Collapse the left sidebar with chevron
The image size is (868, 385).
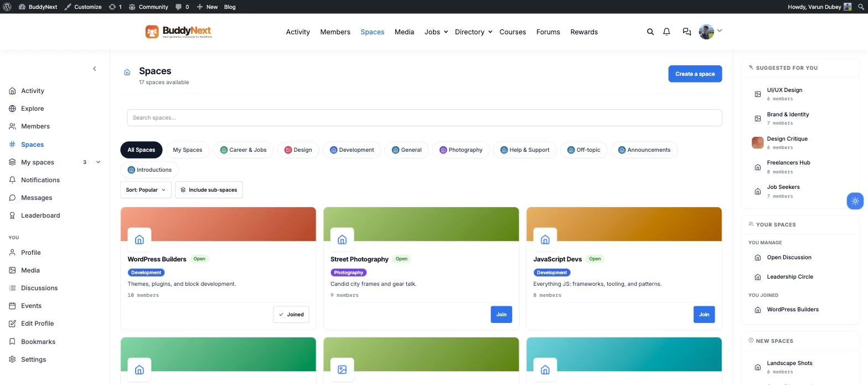coord(95,69)
